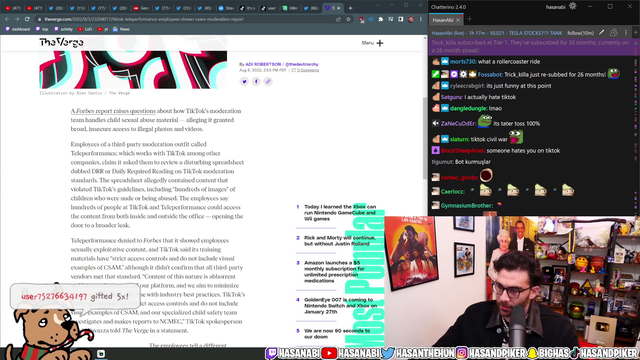The image size is (640, 360).
Task: Click username romeo_gordo in chat
Action: 459,178
